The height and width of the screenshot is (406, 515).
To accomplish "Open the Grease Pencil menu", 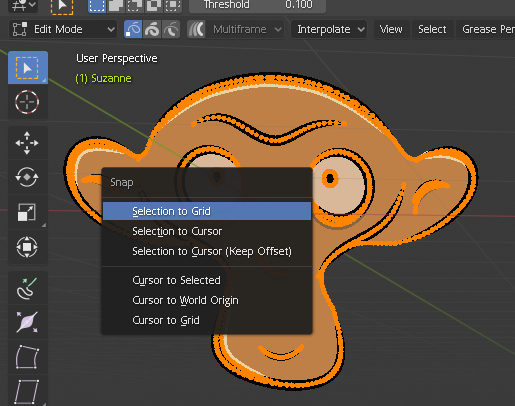I will (x=486, y=29).
